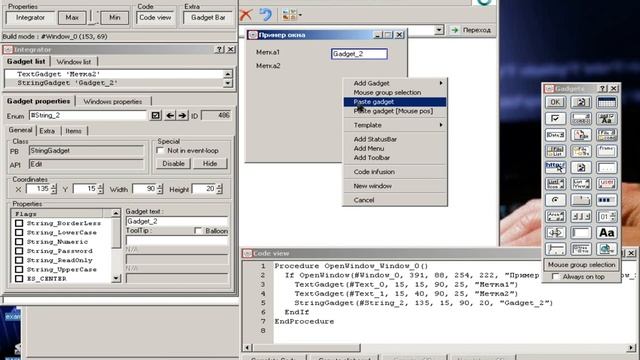This screenshot has height=360, width=640.
Task: Check the String_Numeric flag
Action: 19,242
